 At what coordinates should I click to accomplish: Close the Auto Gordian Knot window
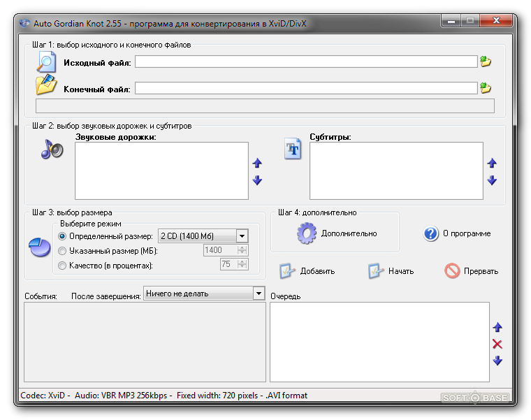(497, 21)
